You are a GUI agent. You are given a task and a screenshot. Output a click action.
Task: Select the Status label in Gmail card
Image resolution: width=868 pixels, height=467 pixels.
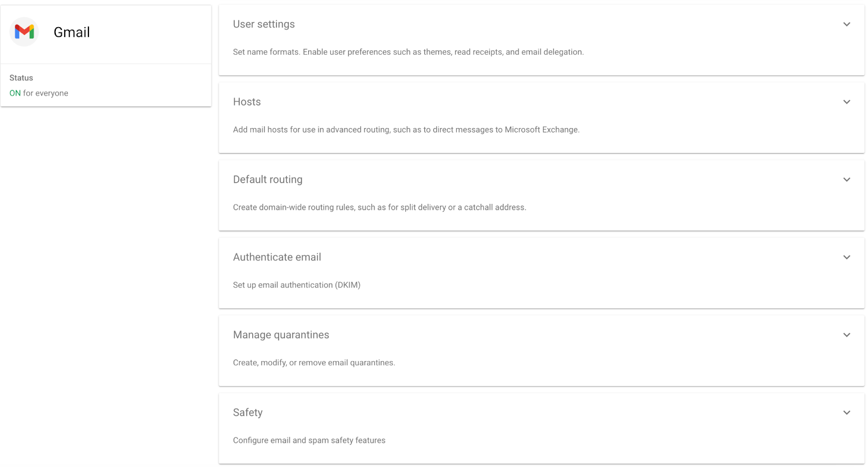point(21,78)
